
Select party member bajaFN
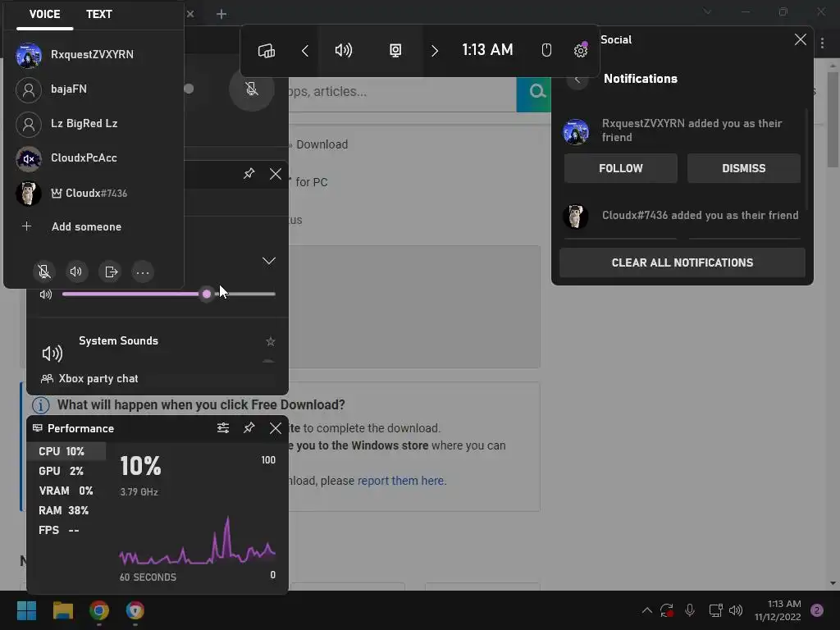click(94, 89)
